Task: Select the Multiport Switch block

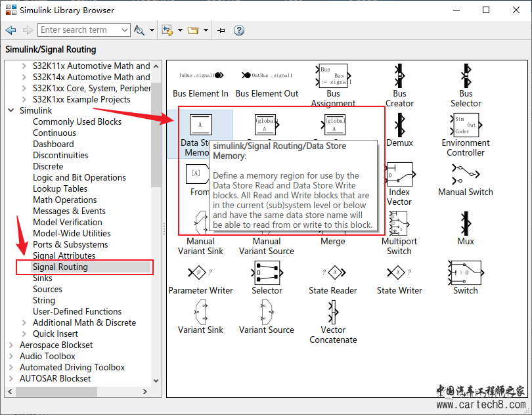Action: pyautogui.click(x=399, y=234)
